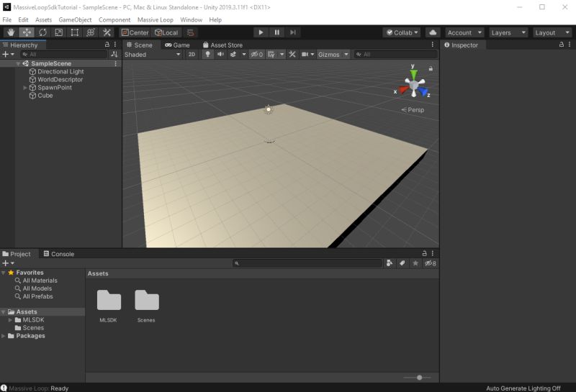This screenshot has width=576, height=392.
Task: Open the Layers dropdown
Action: coord(508,32)
